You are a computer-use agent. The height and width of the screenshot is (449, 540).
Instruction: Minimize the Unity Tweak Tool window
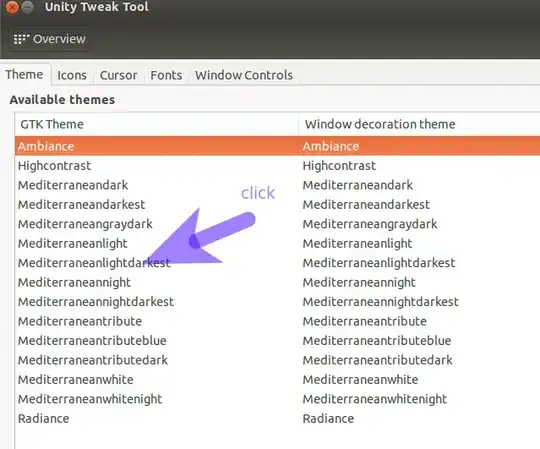point(28,7)
